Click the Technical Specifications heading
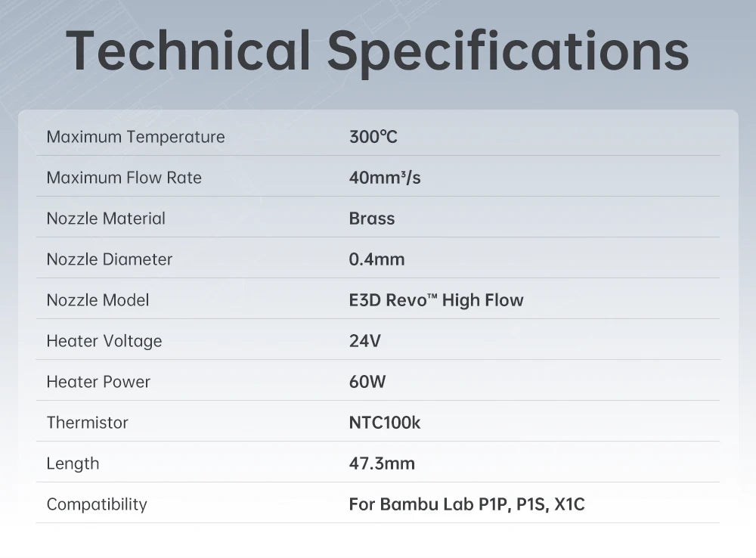The height and width of the screenshot is (558, 756). pos(377,51)
